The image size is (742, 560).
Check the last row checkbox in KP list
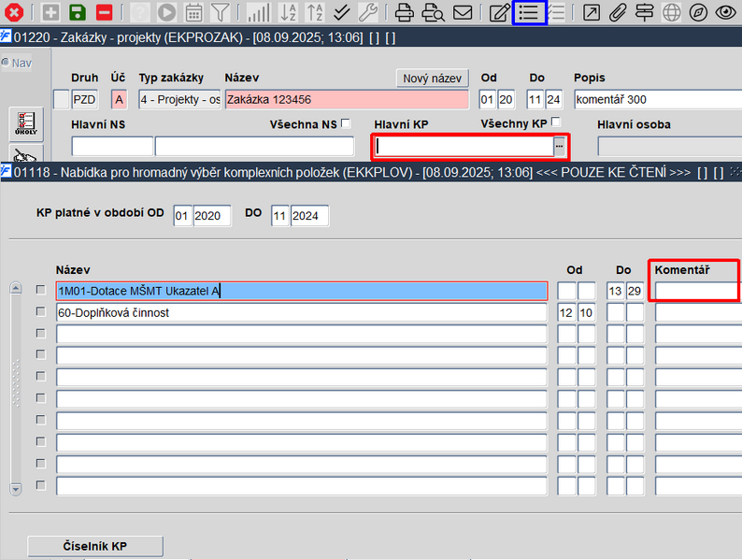pyautogui.click(x=41, y=485)
